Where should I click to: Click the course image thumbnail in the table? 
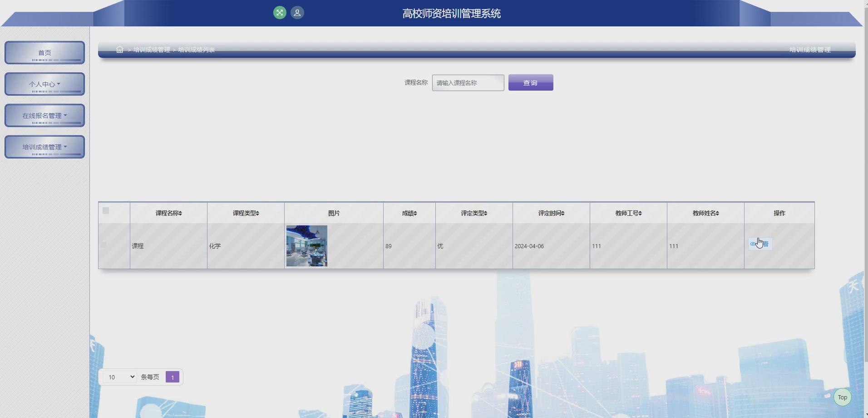306,246
